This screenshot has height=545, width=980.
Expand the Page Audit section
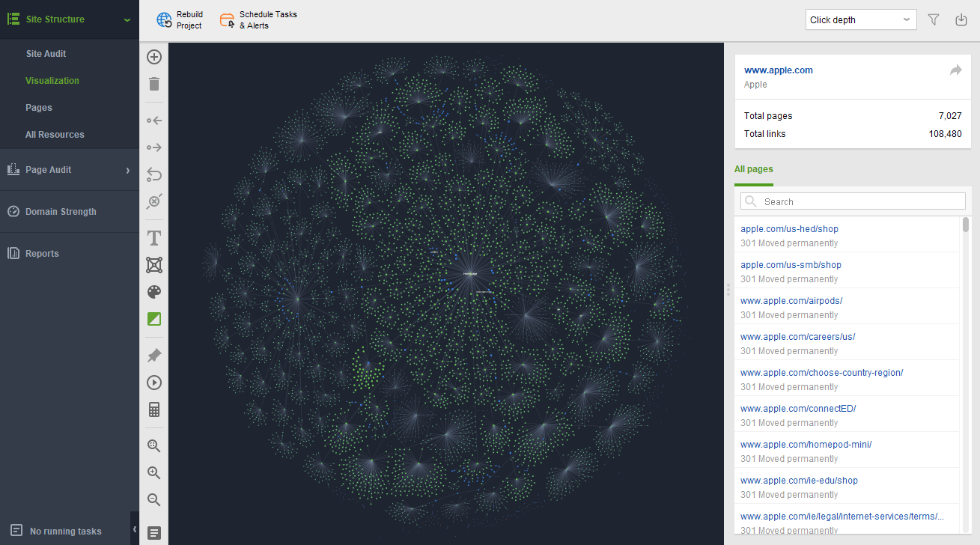pyautogui.click(x=70, y=170)
